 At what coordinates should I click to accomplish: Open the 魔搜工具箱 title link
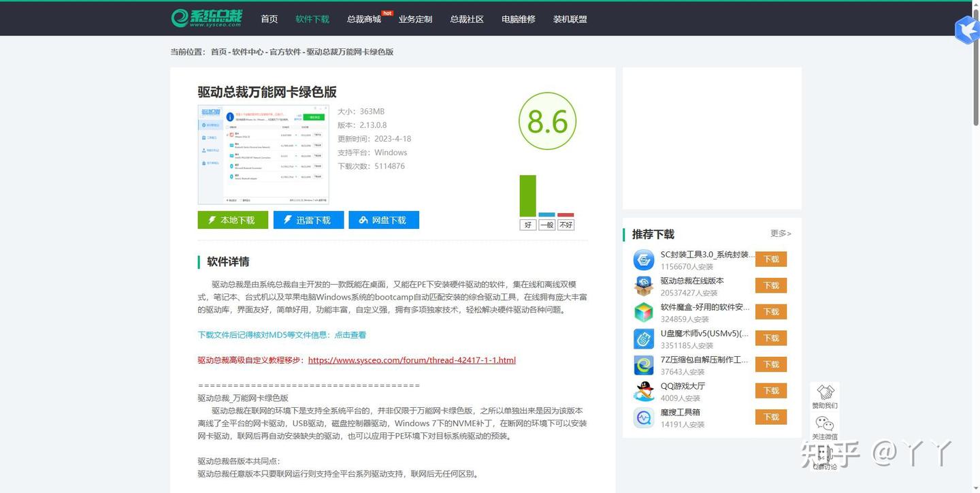click(x=681, y=412)
